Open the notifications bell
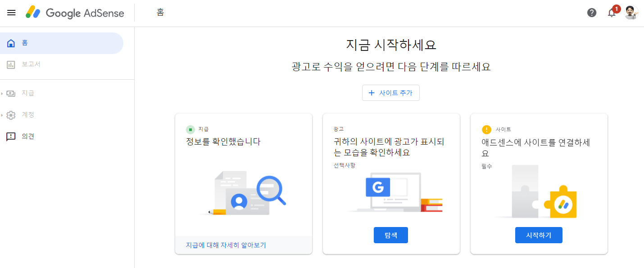This screenshot has height=268, width=644. pyautogui.click(x=612, y=13)
